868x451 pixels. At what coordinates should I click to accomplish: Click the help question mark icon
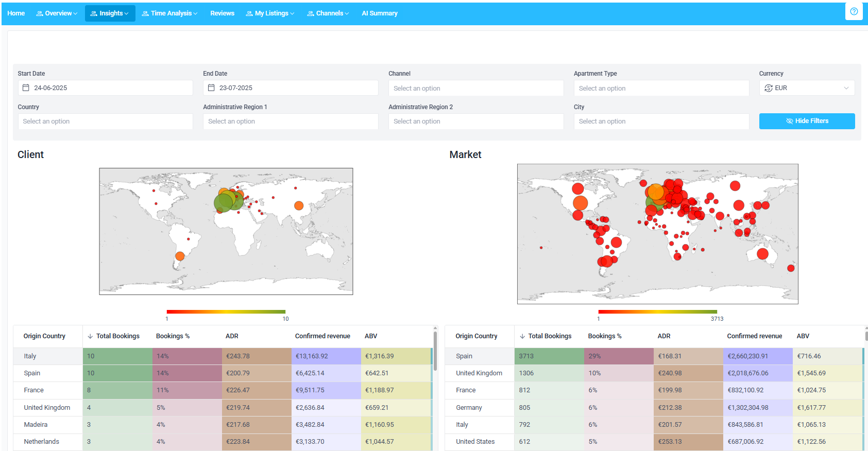tap(854, 11)
